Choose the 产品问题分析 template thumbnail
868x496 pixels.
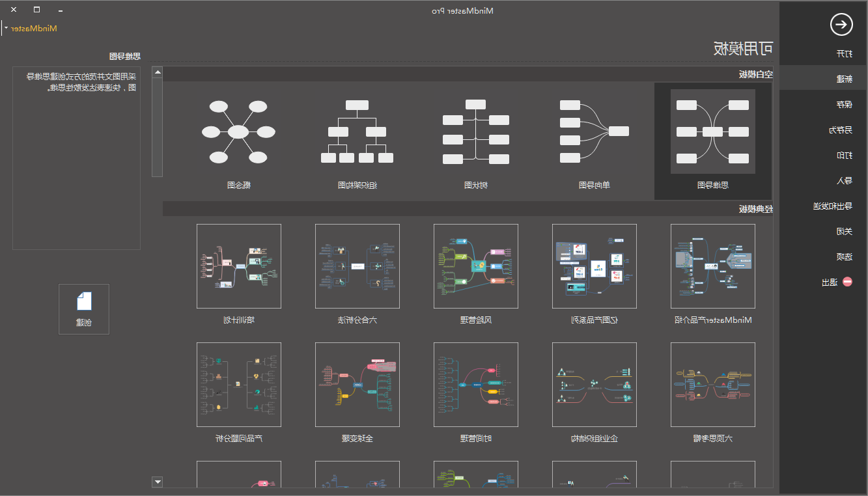tap(239, 385)
